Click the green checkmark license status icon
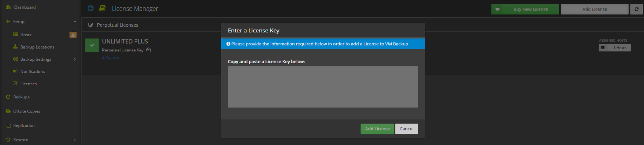644x145 pixels. (x=92, y=45)
